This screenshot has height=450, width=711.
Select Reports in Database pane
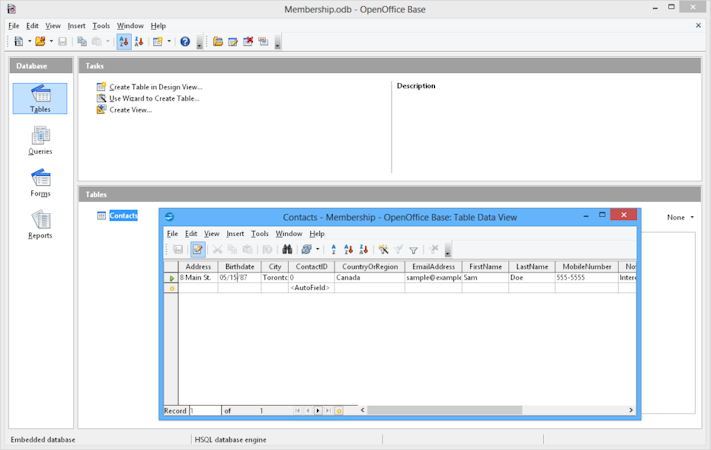(40, 225)
